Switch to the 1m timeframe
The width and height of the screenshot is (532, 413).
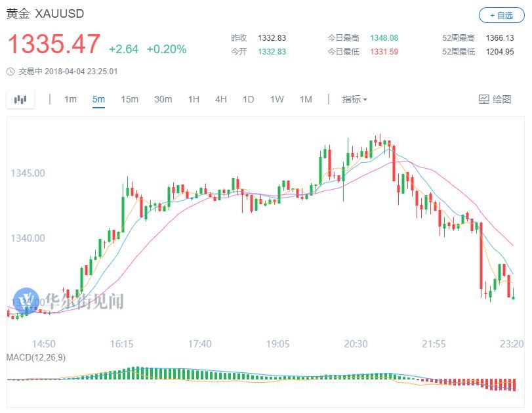[70, 99]
